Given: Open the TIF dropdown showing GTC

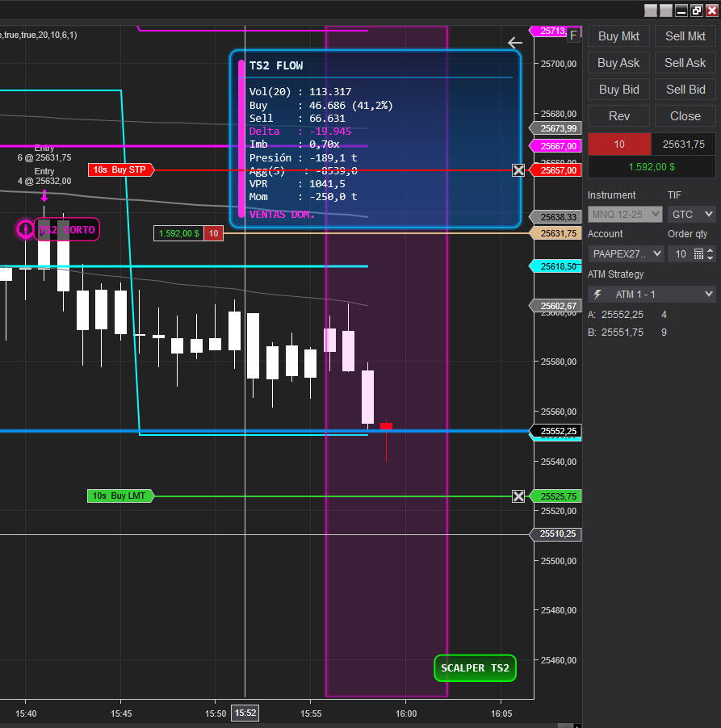Looking at the screenshot, I should (691, 214).
